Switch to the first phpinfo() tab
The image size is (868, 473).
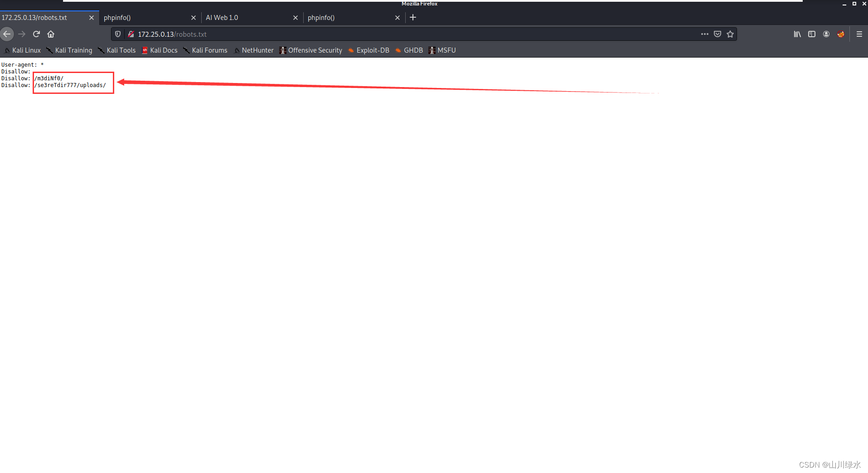[150, 18]
